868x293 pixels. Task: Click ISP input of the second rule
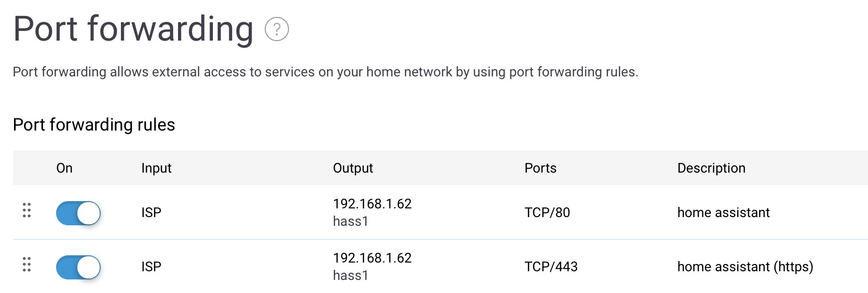point(151,267)
